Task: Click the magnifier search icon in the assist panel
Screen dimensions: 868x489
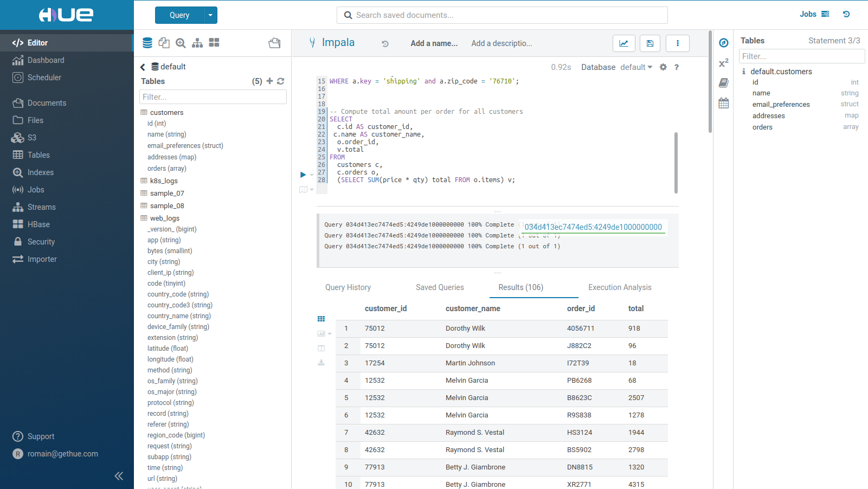Action: point(181,42)
